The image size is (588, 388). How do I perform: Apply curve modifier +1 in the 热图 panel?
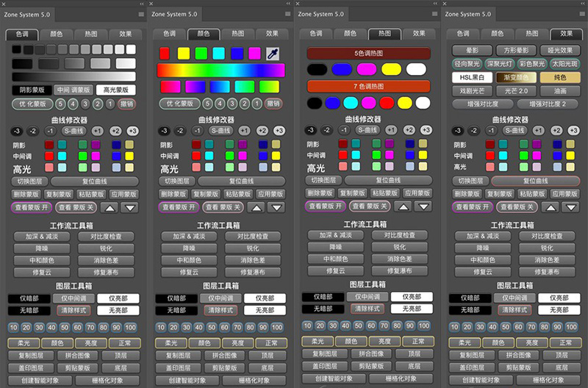point(391,130)
